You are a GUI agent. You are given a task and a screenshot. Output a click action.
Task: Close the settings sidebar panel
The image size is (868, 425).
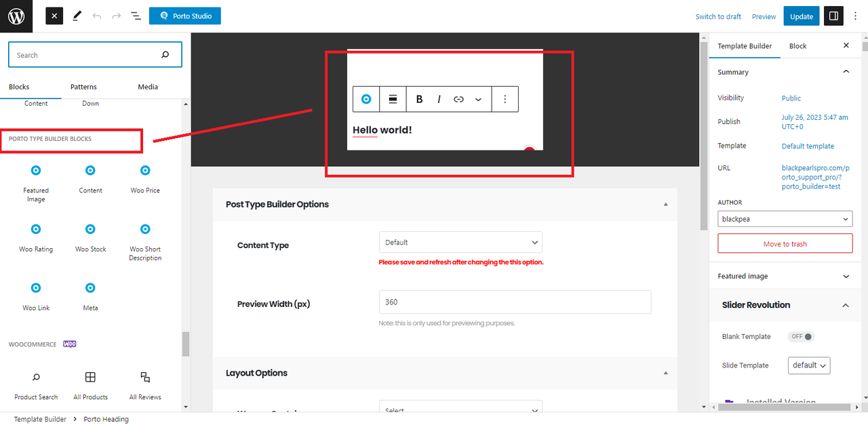tap(846, 45)
